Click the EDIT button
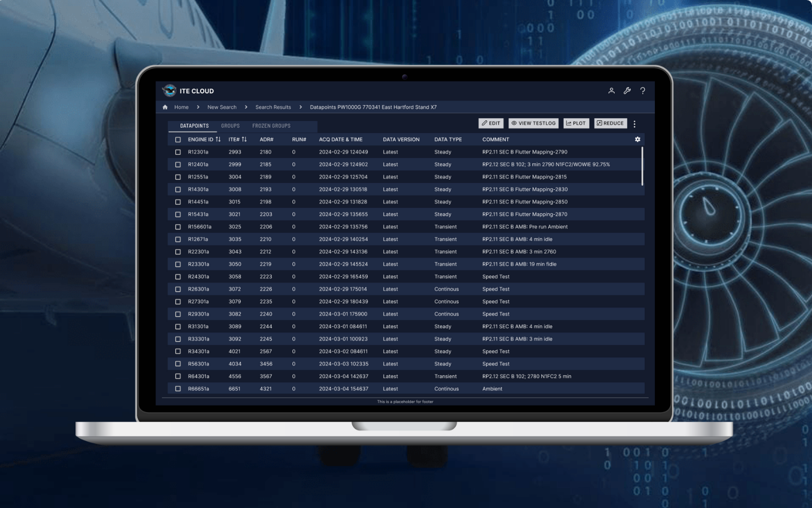812x508 pixels. pos(491,123)
